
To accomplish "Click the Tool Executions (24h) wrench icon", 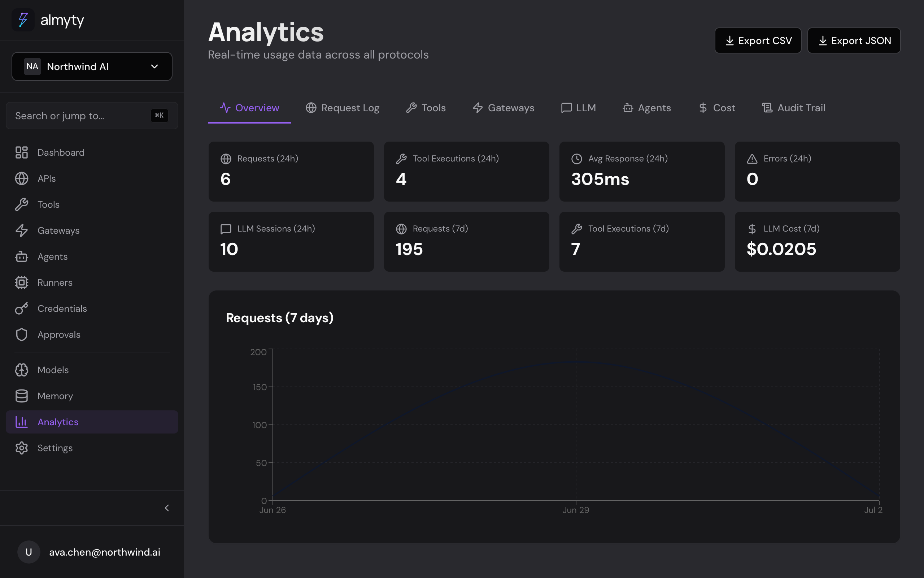I will click(x=401, y=159).
